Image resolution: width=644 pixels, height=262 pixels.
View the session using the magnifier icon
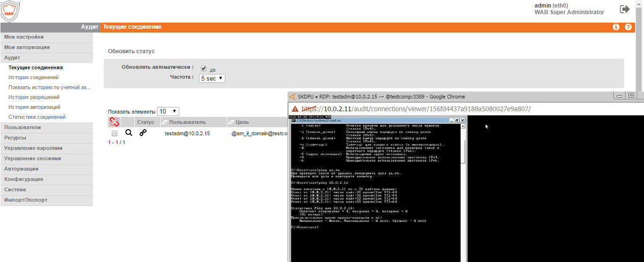click(129, 133)
